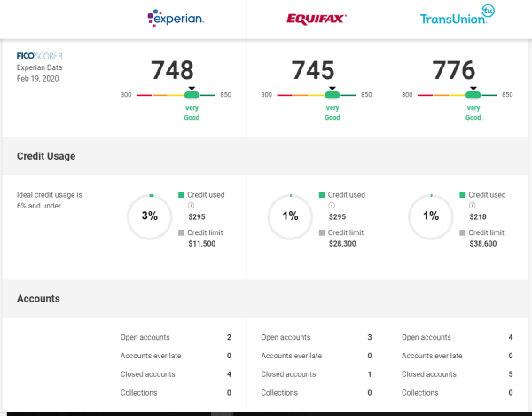Click Experian Accounts ever late row
This screenshot has width=532, height=416.
[x=176, y=356]
